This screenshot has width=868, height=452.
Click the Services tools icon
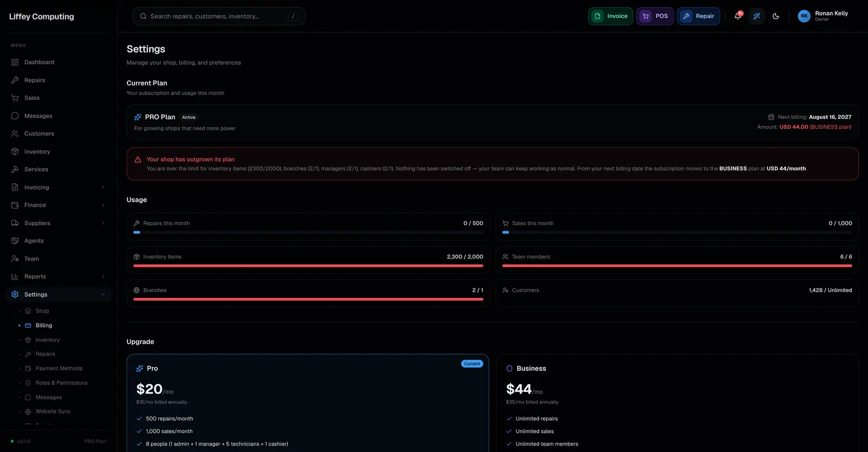[15, 169]
